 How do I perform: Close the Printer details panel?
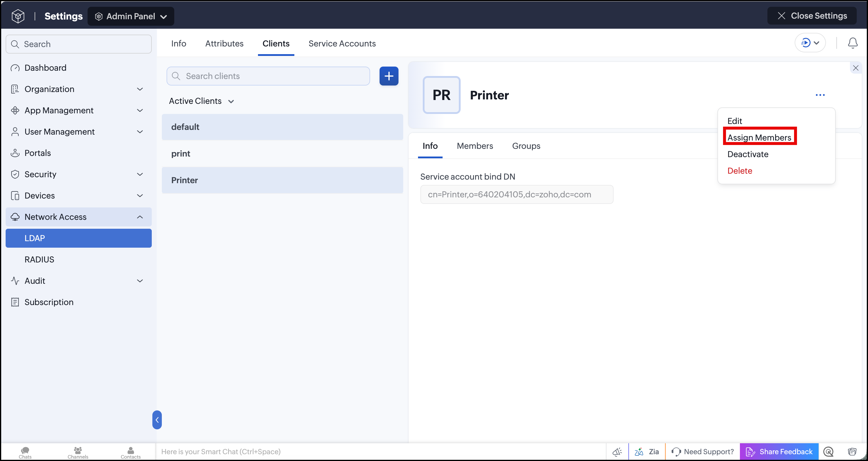856,68
